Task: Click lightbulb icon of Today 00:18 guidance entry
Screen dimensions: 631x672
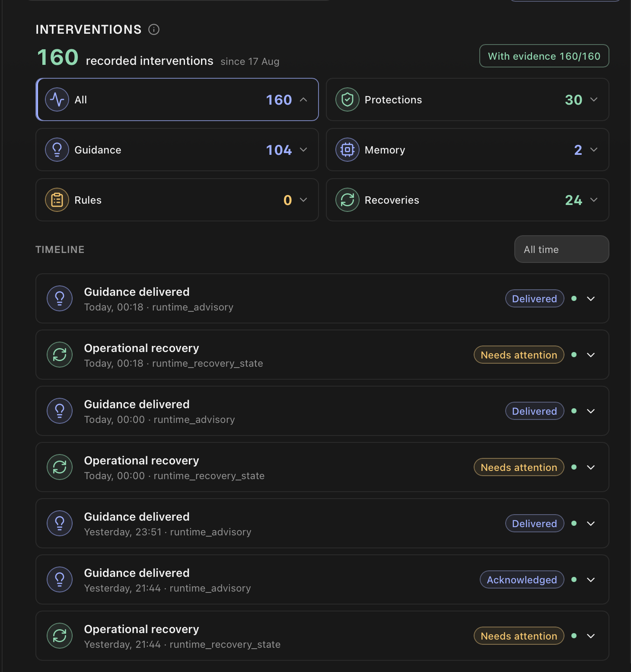Action: tap(60, 298)
